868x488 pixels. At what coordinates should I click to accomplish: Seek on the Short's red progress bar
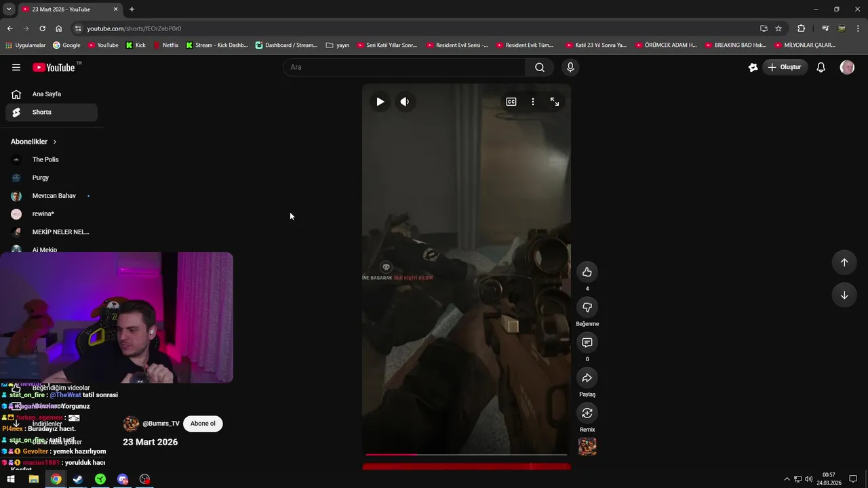(x=467, y=454)
